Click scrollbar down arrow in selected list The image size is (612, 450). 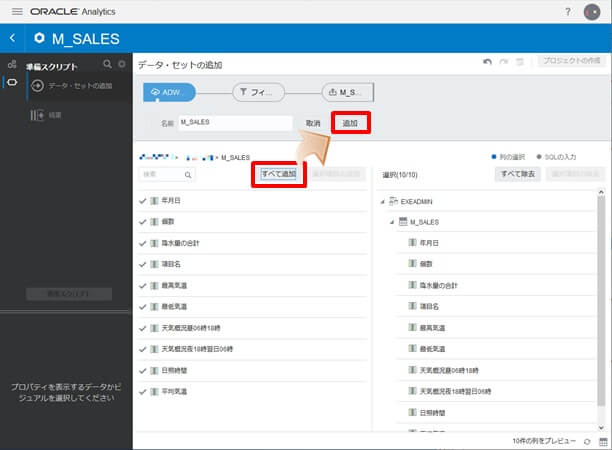point(601,428)
